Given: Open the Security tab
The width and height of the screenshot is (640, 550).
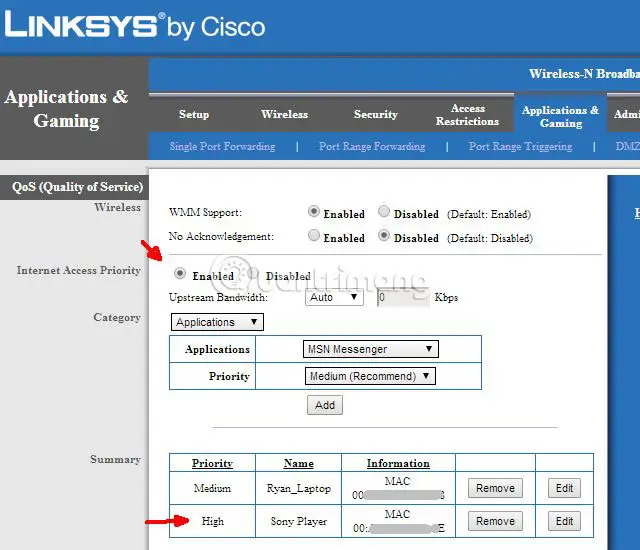Looking at the screenshot, I should click(376, 114).
